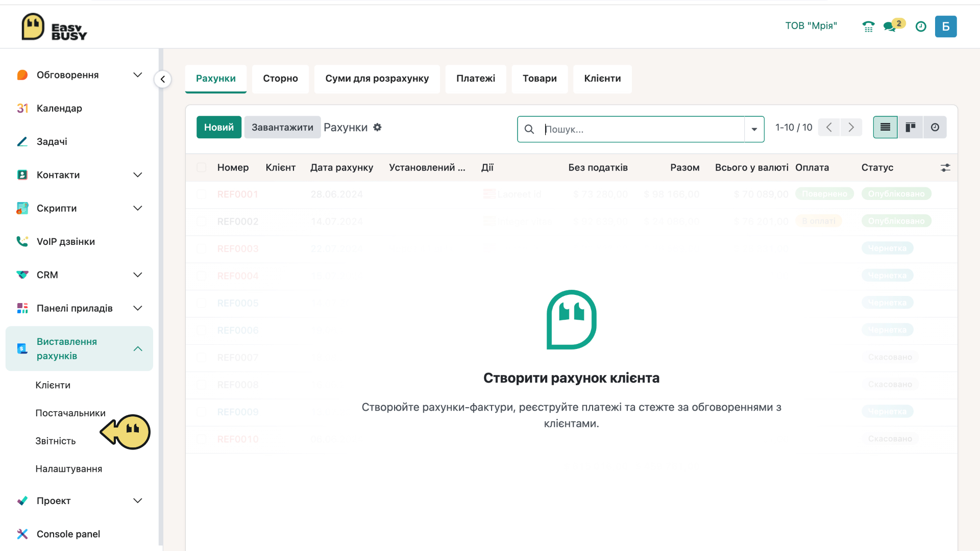Click the 1-10 / 10 pager counter
Viewport: 980px width, 551px height.
click(x=794, y=127)
